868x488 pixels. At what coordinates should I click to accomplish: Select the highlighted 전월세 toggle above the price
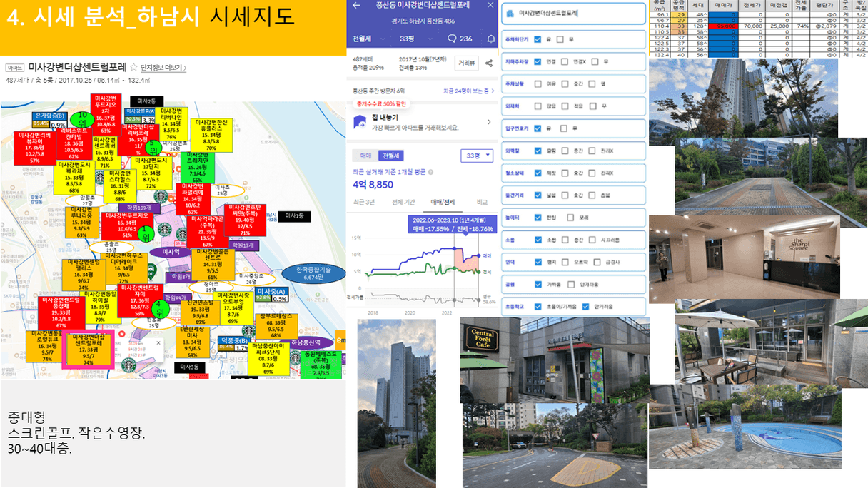pyautogui.click(x=392, y=155)
